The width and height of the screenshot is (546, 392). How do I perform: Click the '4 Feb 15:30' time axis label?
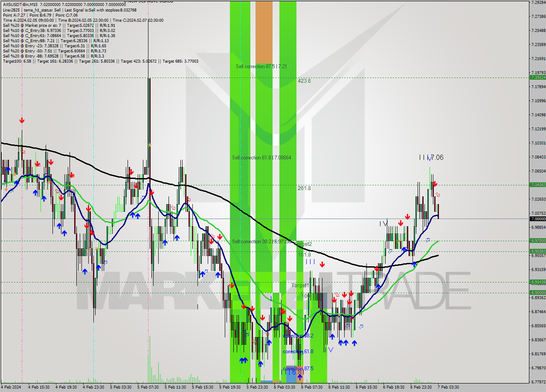click(39, 387)
